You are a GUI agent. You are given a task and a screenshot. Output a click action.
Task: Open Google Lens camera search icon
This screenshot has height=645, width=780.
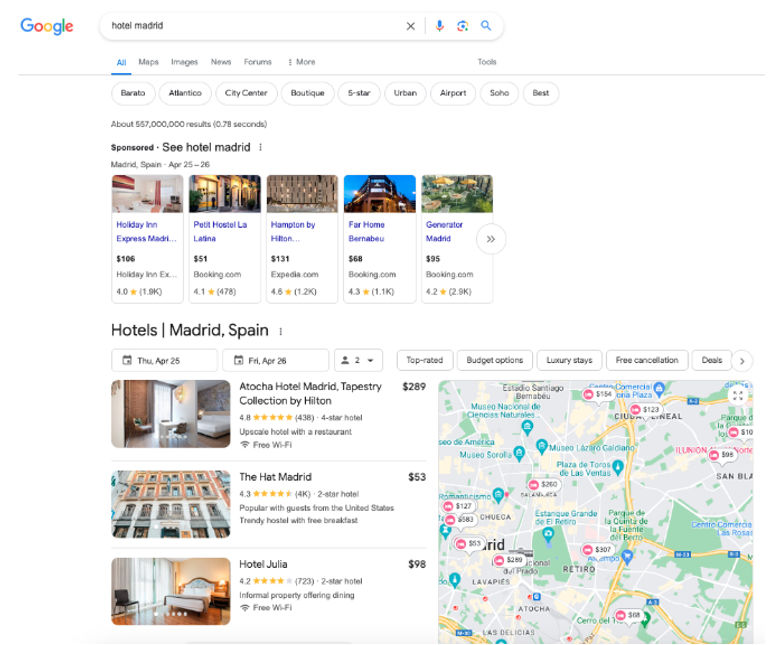(463, 26)
